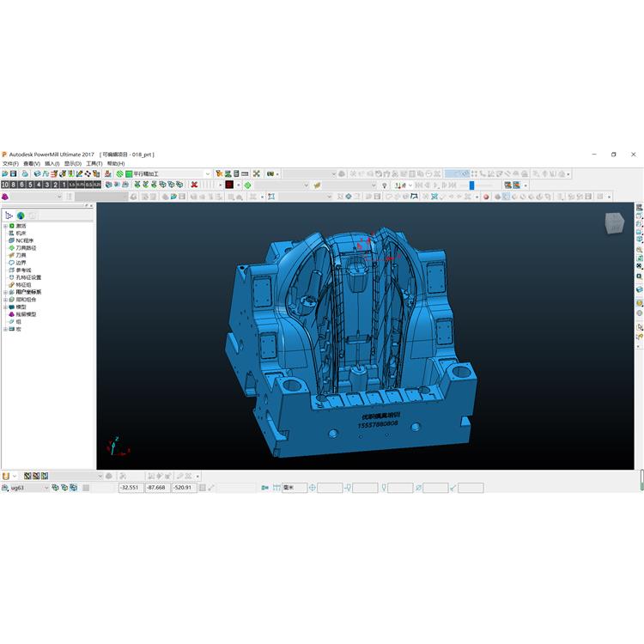Open the 文件(F) menu
The height and width of the screenshot is (644, 644).
pyautogui.click(x=10, y=163)
